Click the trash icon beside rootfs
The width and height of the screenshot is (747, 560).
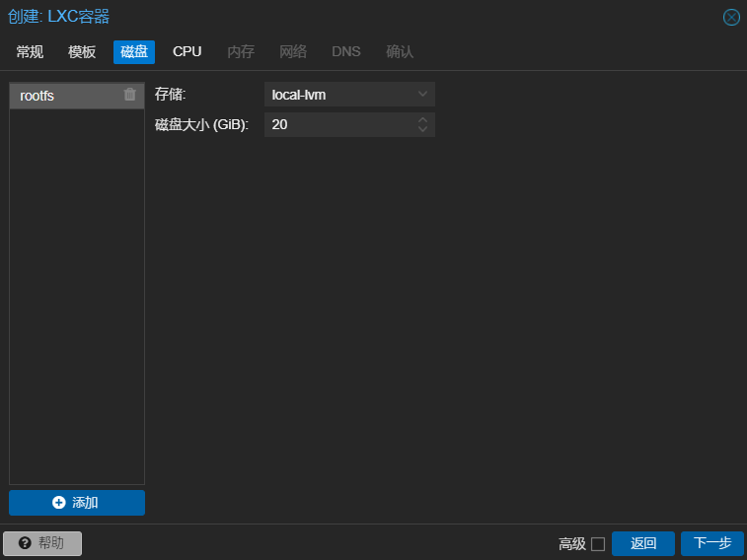coord(129,95)
